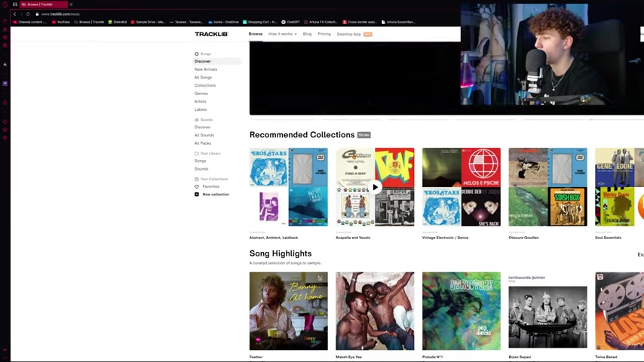Open the YouTube bookmark
Screen dimensions: 644x362
coord(61,22)
